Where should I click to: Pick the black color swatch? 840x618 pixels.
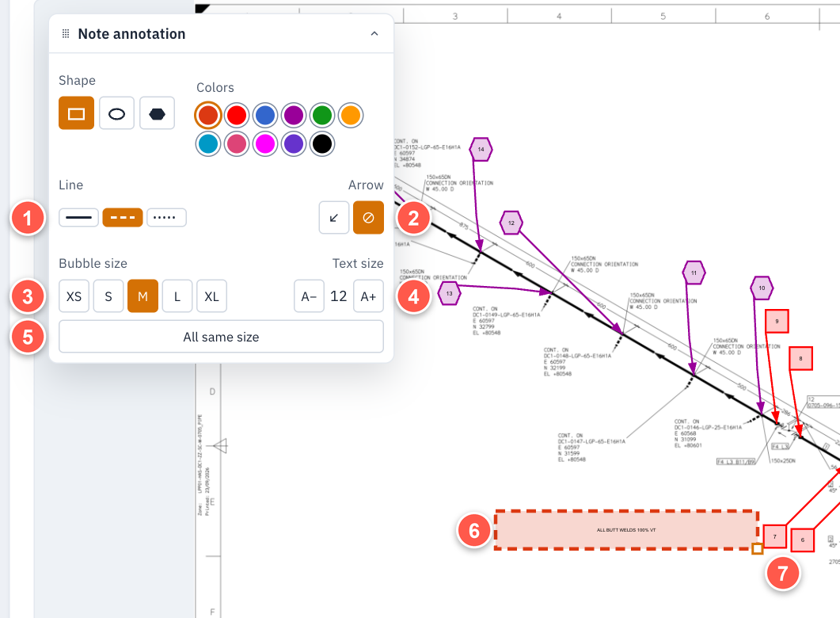point(322,143)
